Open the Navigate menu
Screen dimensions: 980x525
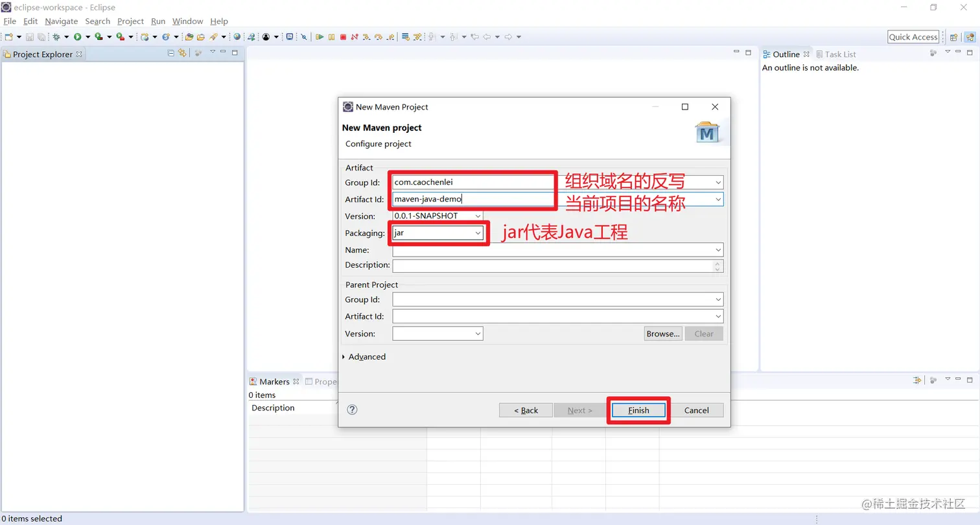tap(62, 21)
